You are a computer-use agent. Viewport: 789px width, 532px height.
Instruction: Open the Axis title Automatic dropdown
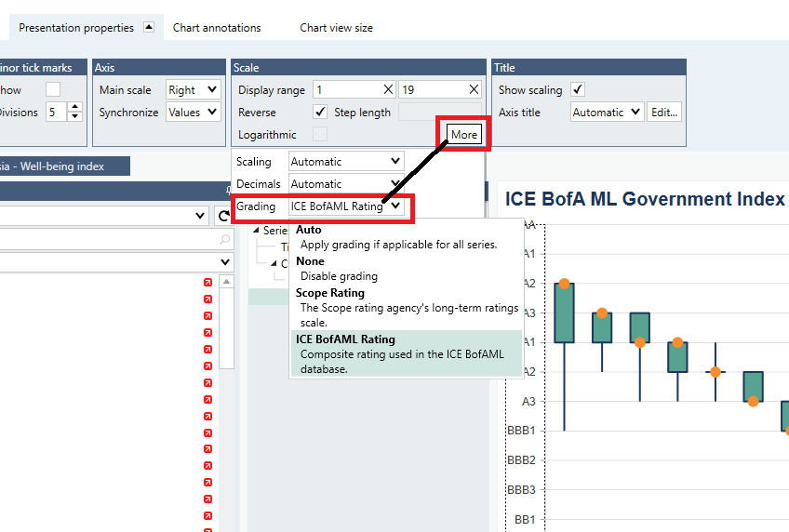[x=608, y=113]
